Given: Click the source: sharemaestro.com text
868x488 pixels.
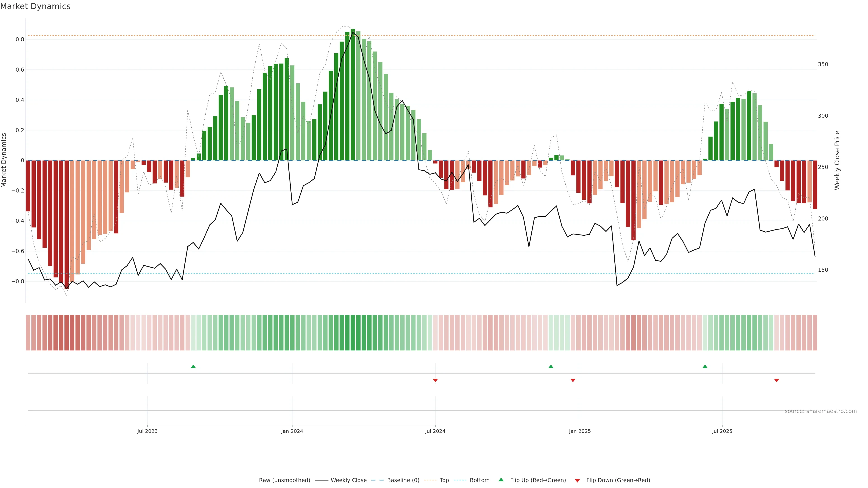Looking at the screenshot, I should click(x=821, y=411).
